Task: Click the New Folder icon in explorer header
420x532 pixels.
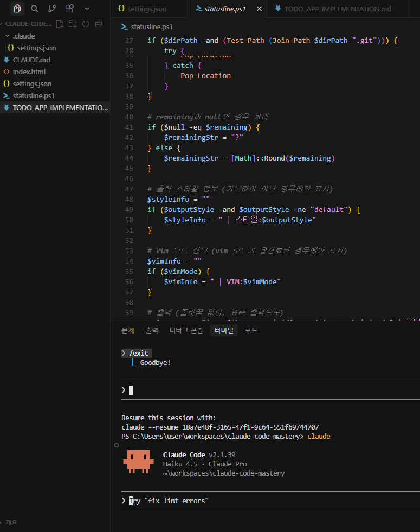Action: pos(73,24)
